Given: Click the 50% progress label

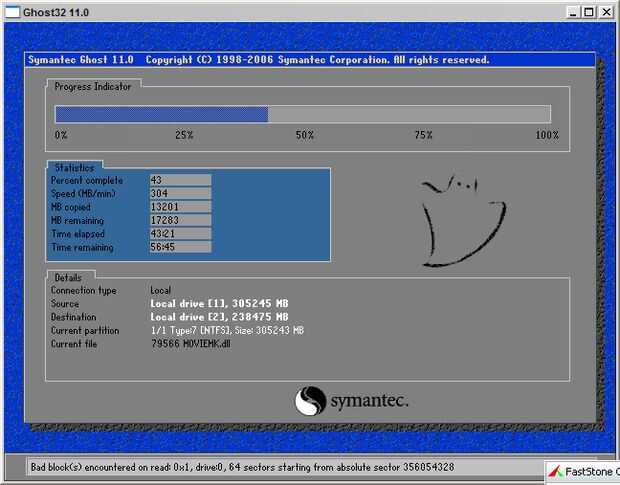Looking at the screenshot, I should click(x=304, y=135).
